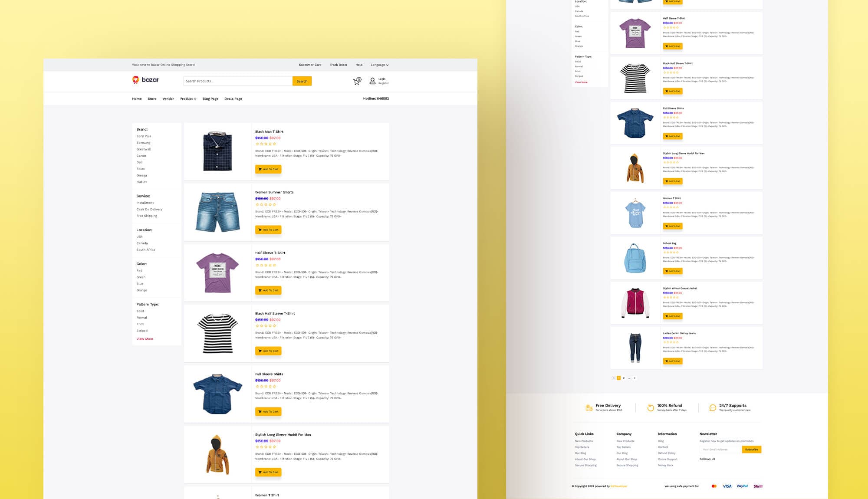Filter products by Canada location

pyautogui.click(x=142, y=243)
